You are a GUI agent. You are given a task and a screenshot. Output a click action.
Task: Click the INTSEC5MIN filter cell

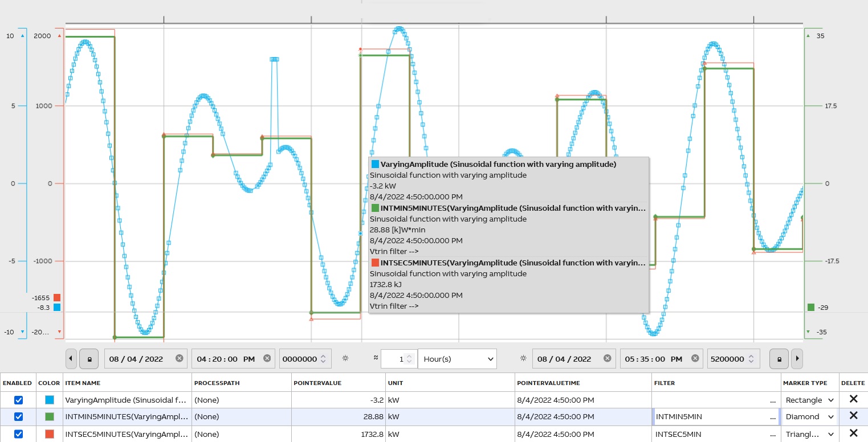(x=716, y=434)
